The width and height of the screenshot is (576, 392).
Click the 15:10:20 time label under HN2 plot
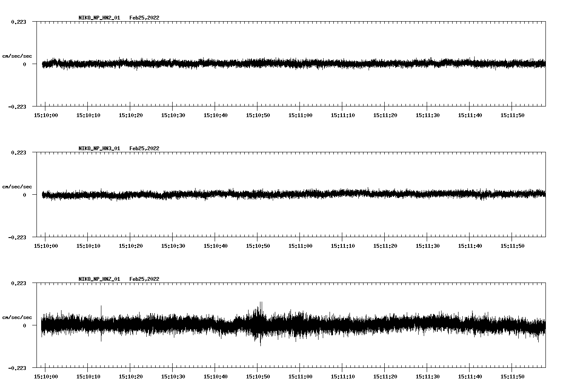pos(131,115)
